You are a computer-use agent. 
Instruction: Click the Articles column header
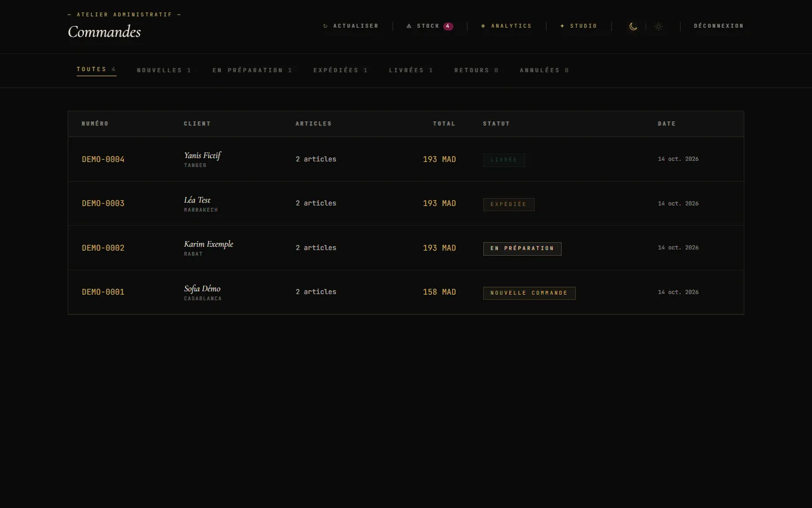pyautogui.click(x=314, y=124)
